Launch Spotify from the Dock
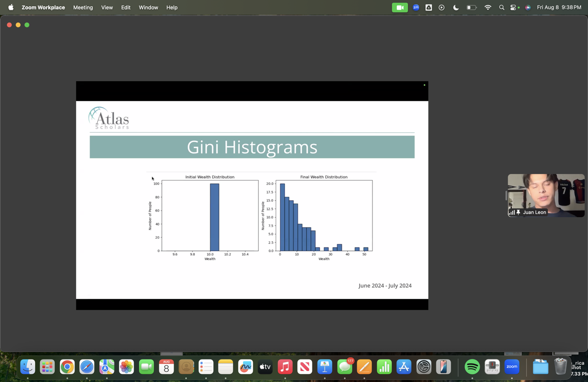The width and height of the screenshot is (588, 382). 472,367
